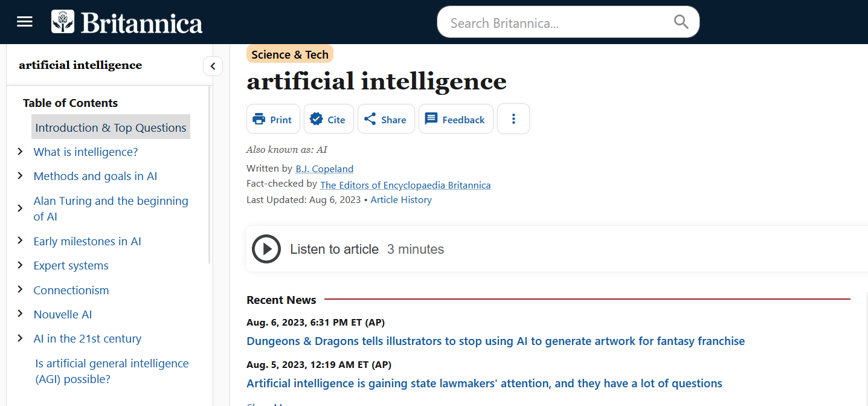The width and height of the screenshot is (868, 406).
Task: Select 'Introduction & Top Questions' in contents
Action: [111, 127]
